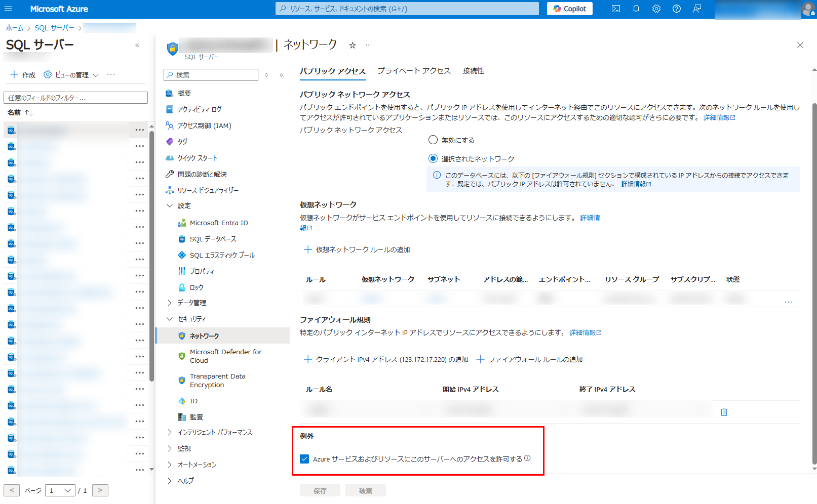Expand the データ管理 section
The width and height of the screenshot is (817, 504).
[x=170, y=303]
